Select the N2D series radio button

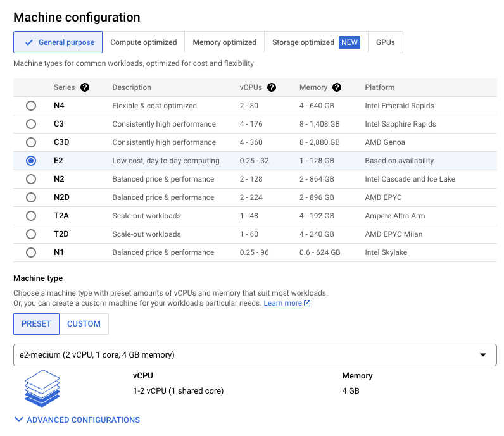click(x=31, y=197)
